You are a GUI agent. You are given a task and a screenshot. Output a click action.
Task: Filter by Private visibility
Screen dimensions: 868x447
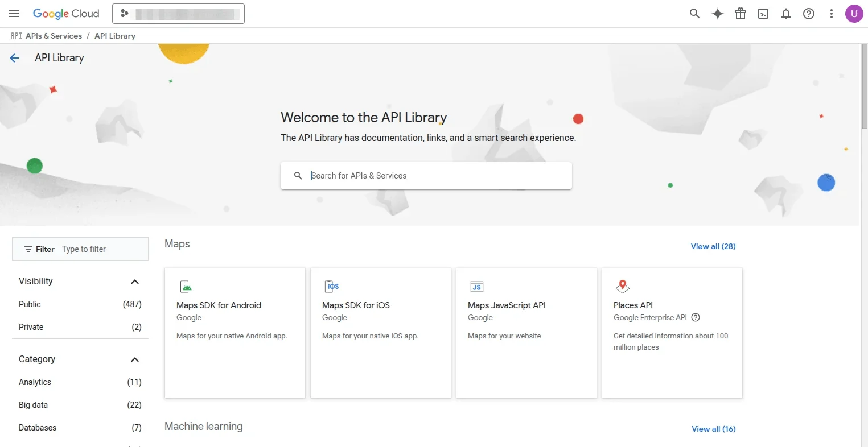click(x=31, y=327)
